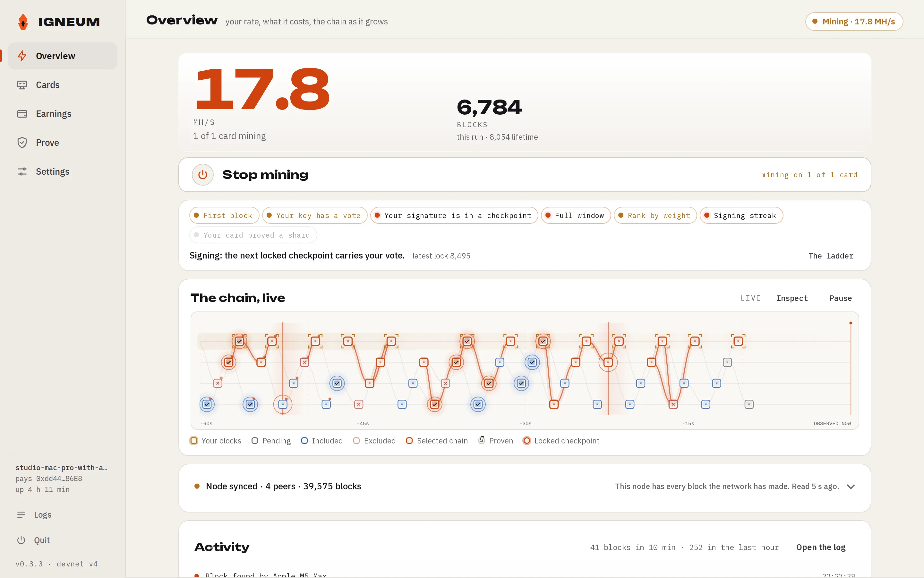This screenshot has width=924, height=578.
Task: Click the Quit power icon
Action: (21, 540)
